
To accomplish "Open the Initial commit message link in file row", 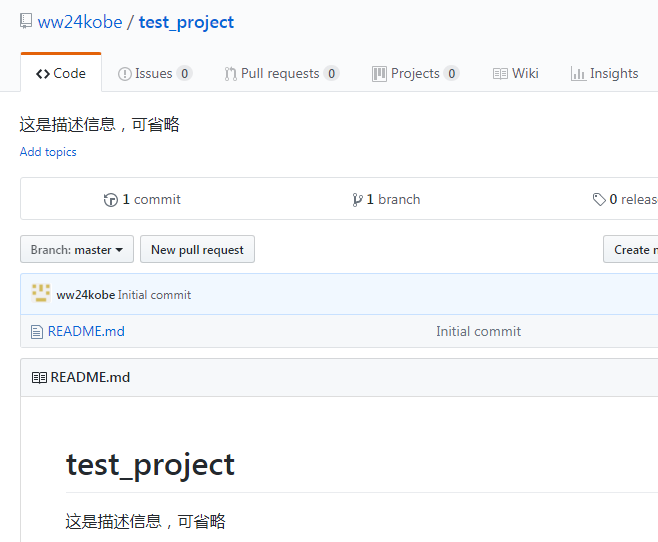I will tap(478, 331).
